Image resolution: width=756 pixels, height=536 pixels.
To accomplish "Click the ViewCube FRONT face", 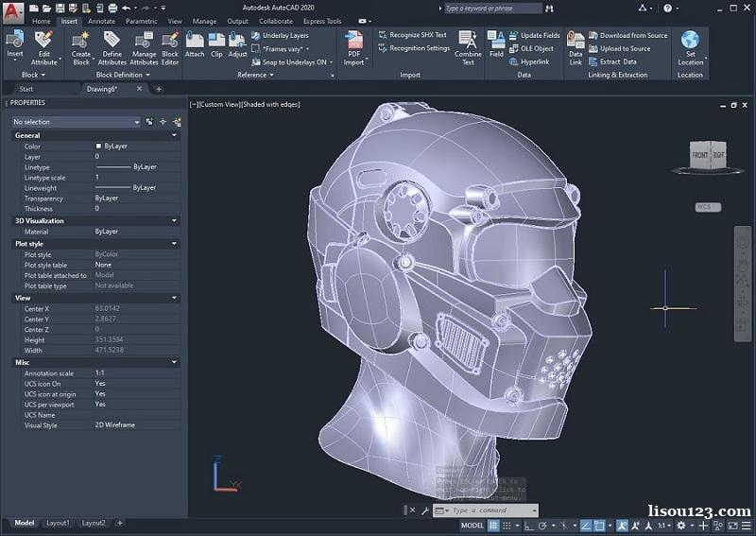I will coord(699,155).
